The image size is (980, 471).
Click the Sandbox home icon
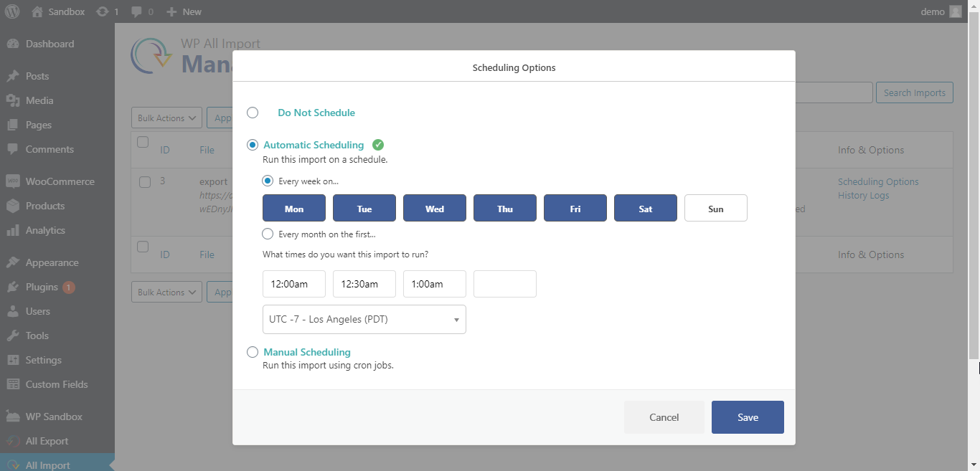(x=36, y=11)
